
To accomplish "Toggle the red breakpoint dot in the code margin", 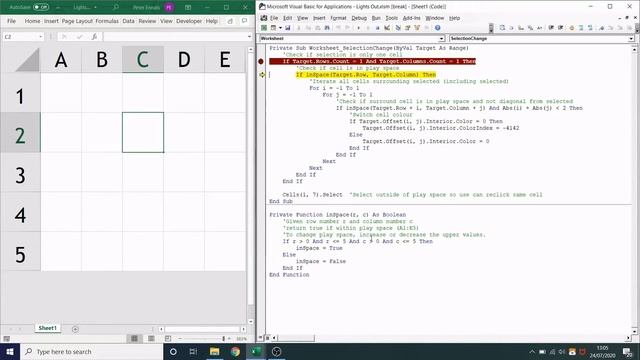I will click(x=261, y=62).
